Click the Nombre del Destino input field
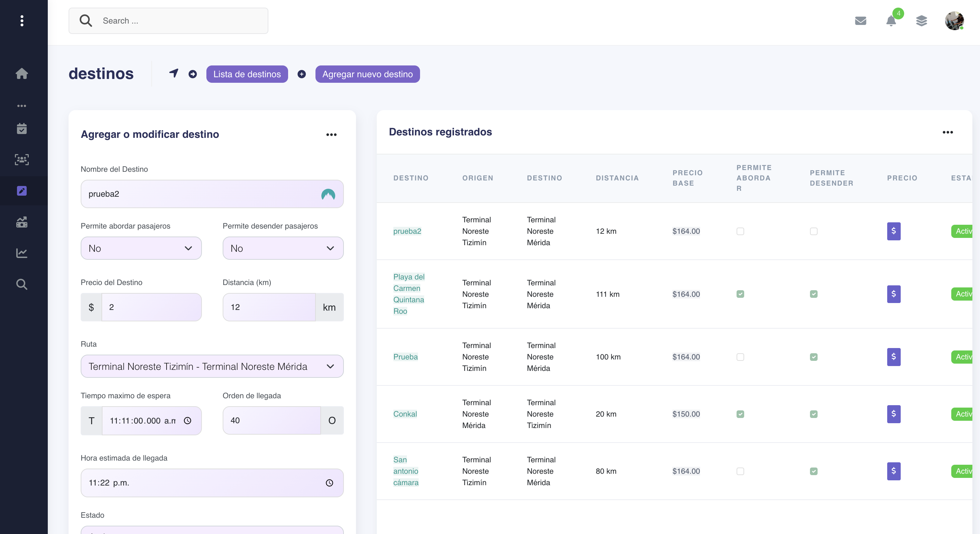980x534 pixels. click(x=202, y=194)
